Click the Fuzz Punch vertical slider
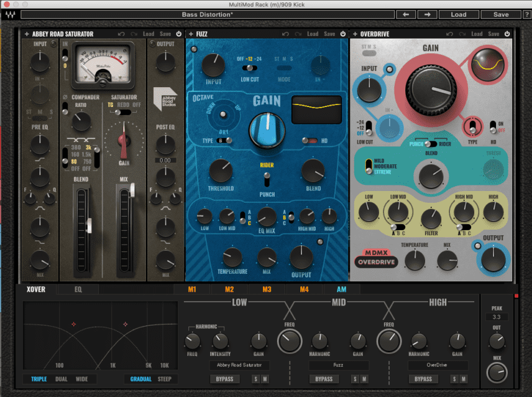This screenshot has width=532, height=397. 267,180
